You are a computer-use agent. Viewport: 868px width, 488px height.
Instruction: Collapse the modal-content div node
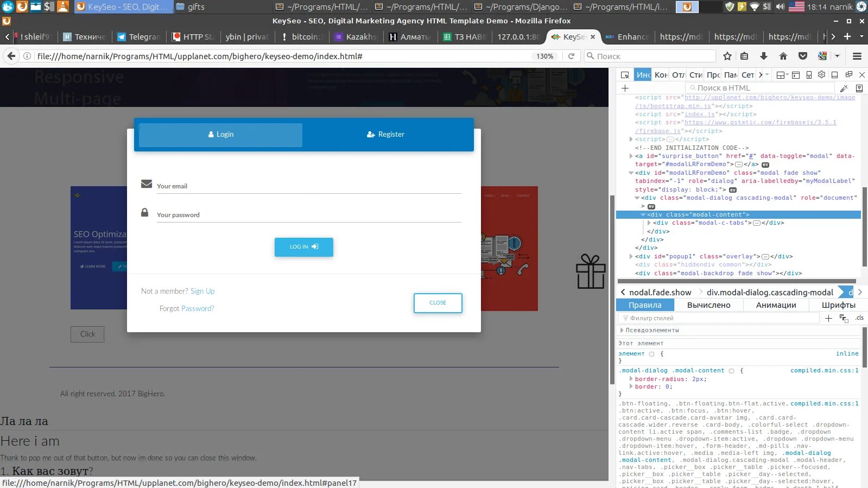pyautogui.click(x=643, y=214)
